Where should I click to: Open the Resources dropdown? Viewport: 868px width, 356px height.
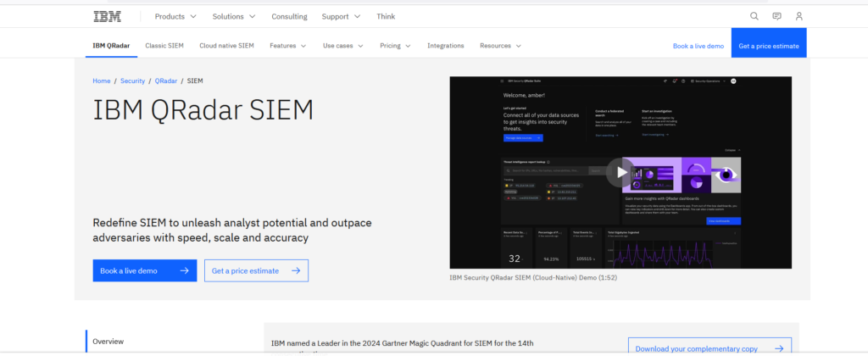[x=500, y=46]
